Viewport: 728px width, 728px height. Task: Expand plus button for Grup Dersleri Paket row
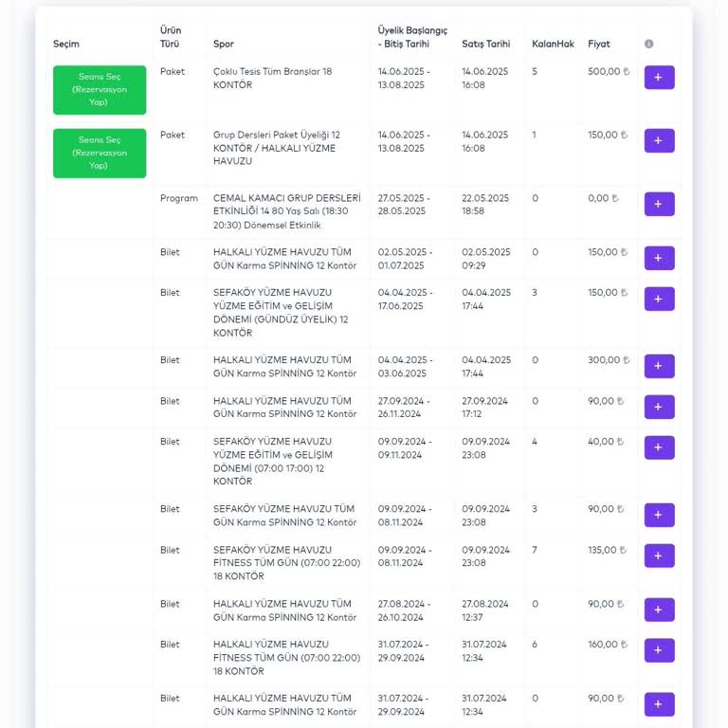point(659,141)
